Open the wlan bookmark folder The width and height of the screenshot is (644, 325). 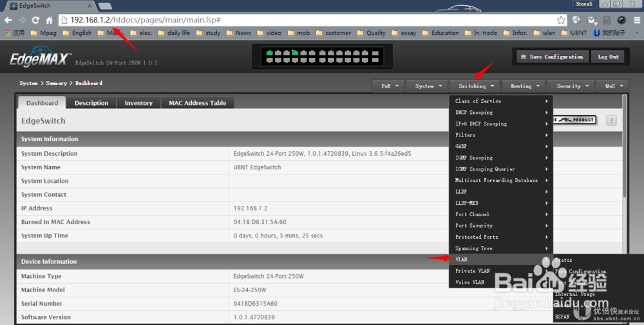[x=544, y=33]
